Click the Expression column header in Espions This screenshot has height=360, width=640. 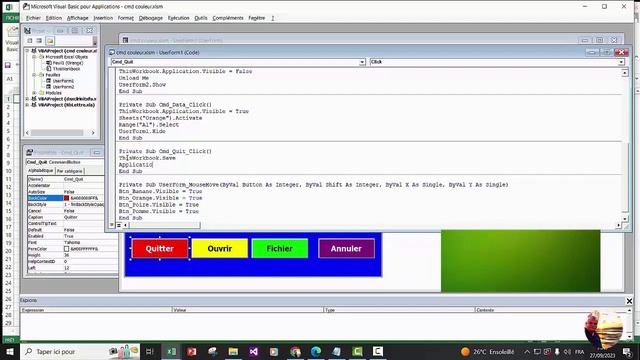pos(96,310)
